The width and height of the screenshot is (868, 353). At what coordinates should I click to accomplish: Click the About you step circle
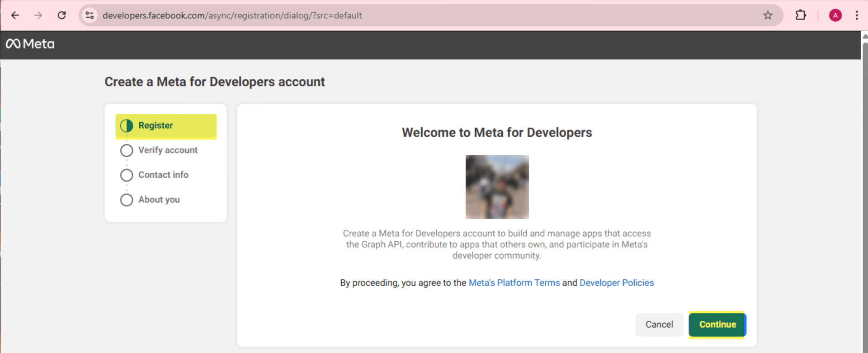(127, 200)
